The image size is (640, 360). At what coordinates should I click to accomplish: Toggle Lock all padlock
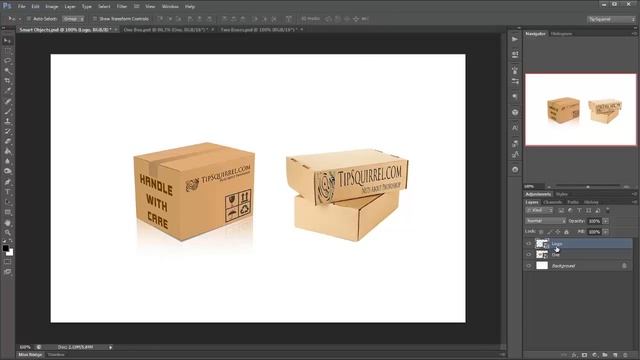[x=566, y=232]
